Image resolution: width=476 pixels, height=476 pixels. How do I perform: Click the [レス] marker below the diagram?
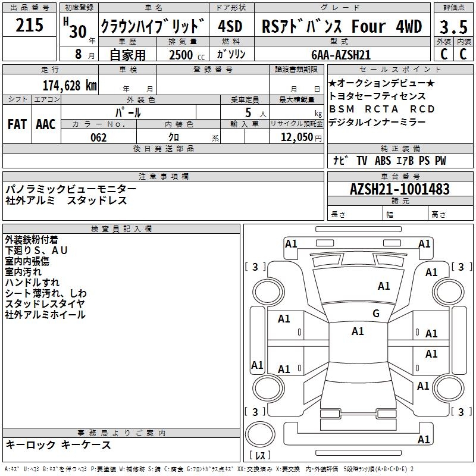pos(259,456)
